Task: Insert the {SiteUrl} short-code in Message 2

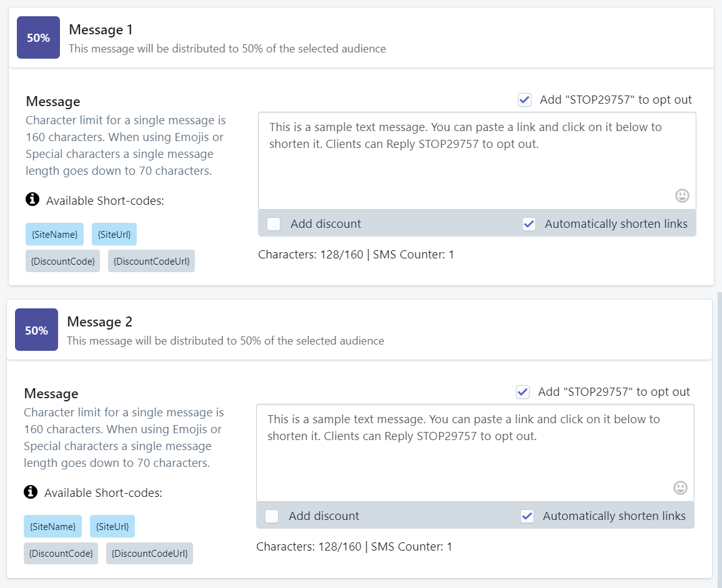Action: pyautogui.click(x=112, y=526)
